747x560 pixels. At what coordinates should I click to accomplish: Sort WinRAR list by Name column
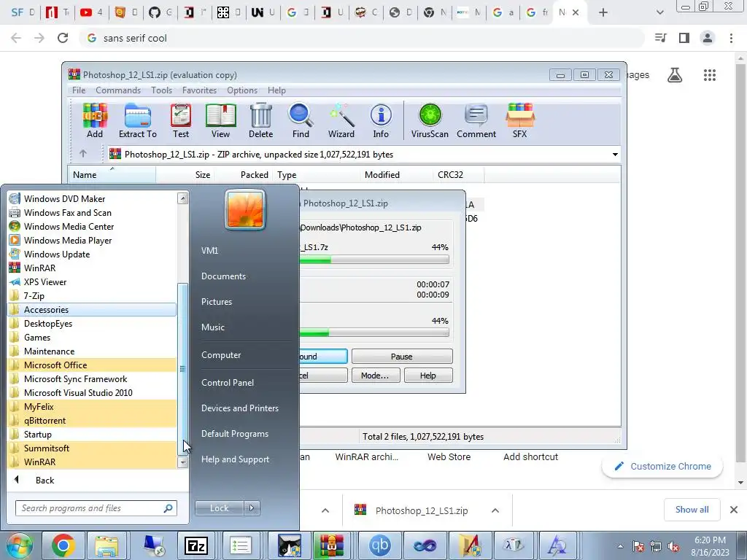pos(112,174)
